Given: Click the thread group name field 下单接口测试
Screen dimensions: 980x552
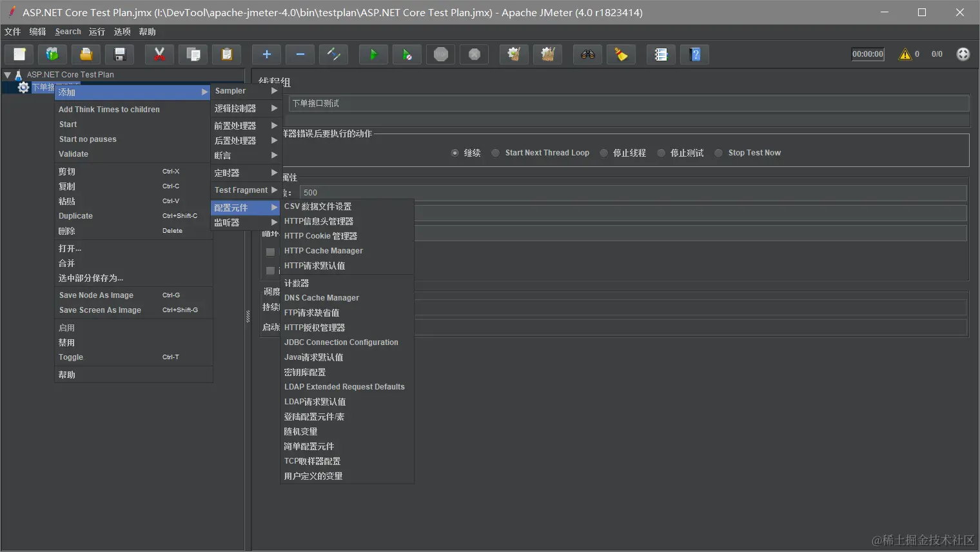Looking at the screenshot, I should (629, 103).
